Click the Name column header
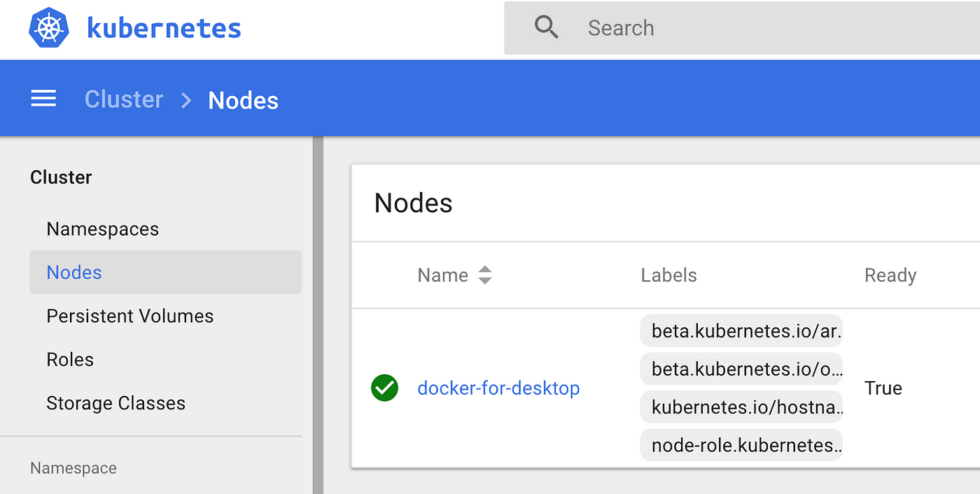 (443, 275)
